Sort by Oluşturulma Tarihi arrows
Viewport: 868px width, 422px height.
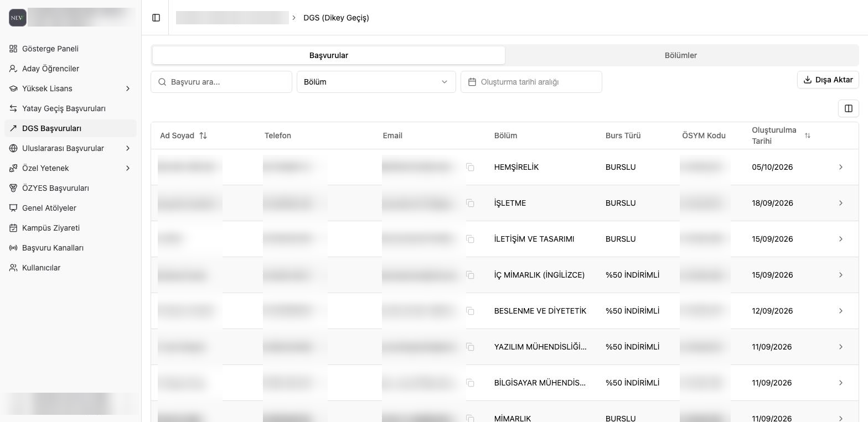pos(807,136)
